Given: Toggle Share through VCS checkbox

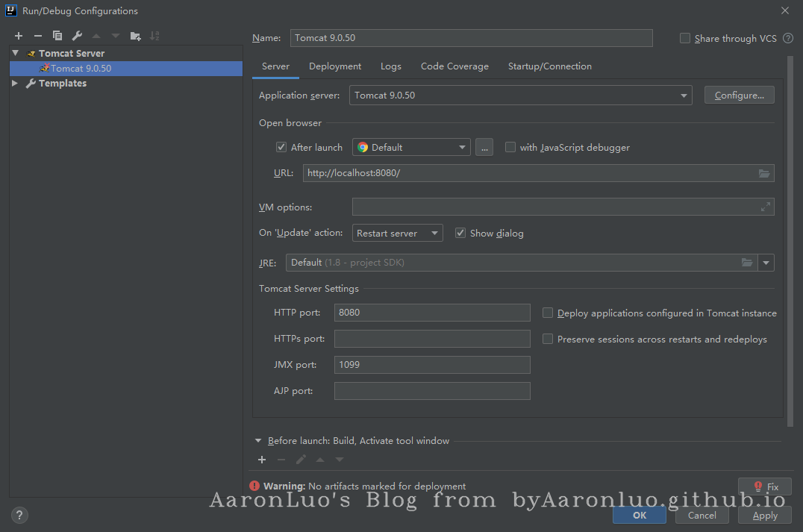Looking at the screenshot, I should coord(685,39).
